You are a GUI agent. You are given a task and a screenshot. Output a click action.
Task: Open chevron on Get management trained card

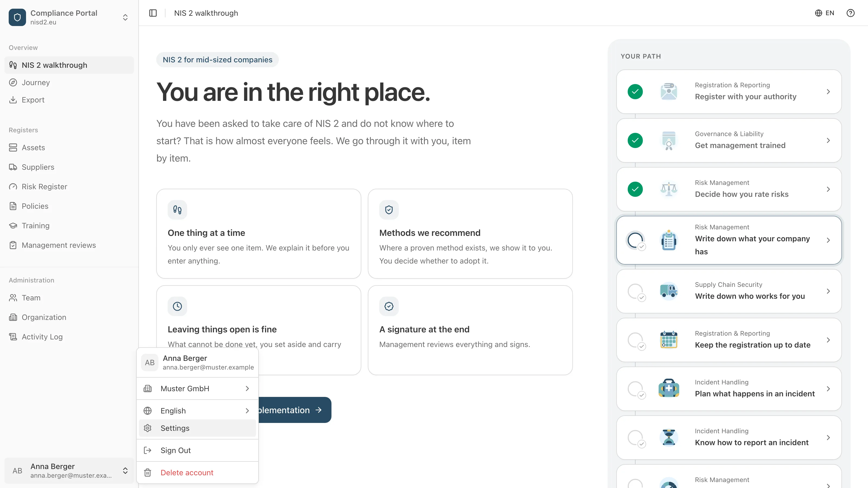(x=828, y=140)
